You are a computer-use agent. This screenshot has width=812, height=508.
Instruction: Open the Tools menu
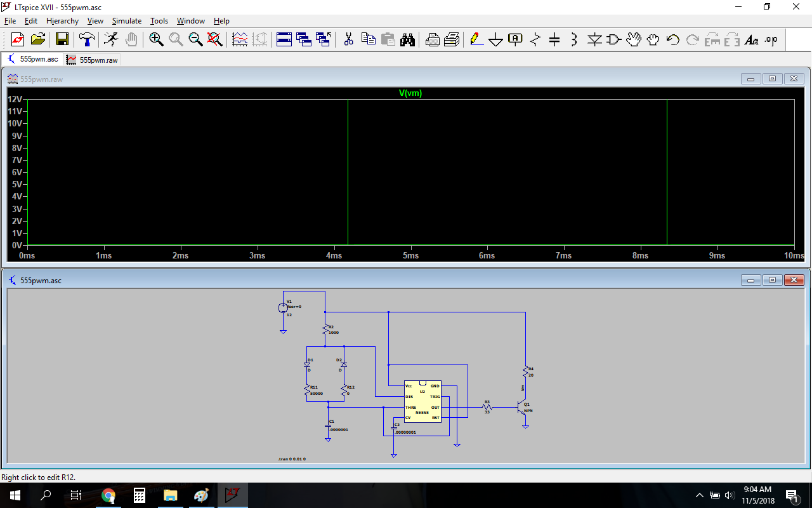[x=159, y=21]
